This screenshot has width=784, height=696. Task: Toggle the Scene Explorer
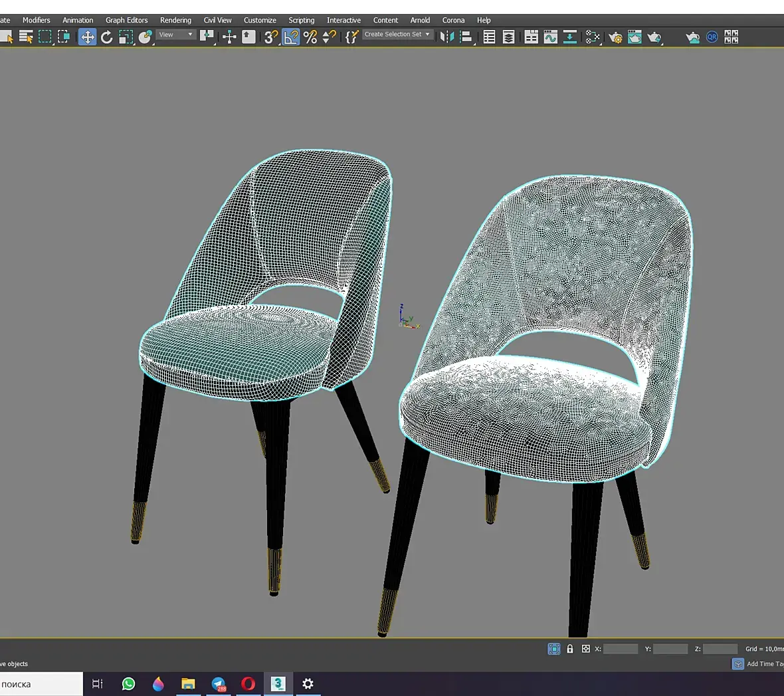489,37
